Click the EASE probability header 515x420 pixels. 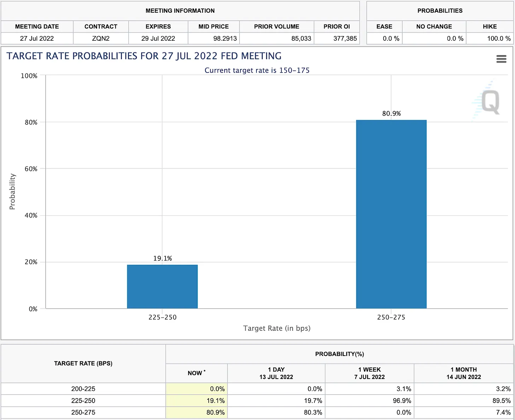(x=384, y=27)
